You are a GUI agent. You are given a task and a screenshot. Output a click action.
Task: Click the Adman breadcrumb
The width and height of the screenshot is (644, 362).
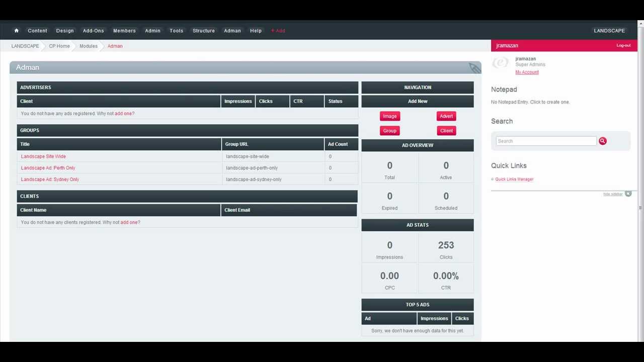pos(115,46)
